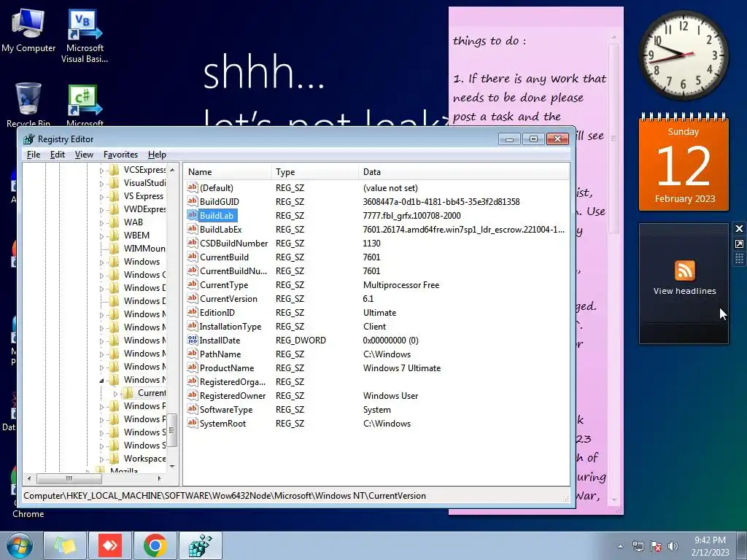Expand the WAB tree key
The width and height of the screenshot is (747, 560).
[101, 222]
